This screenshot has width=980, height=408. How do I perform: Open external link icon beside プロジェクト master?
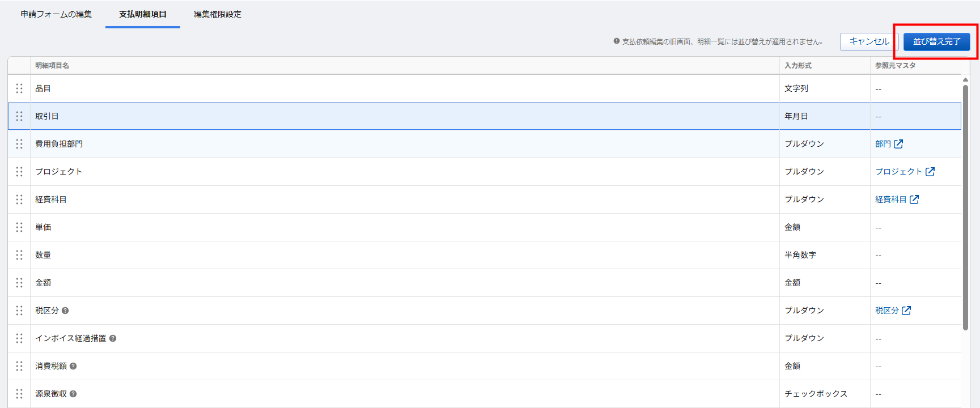[930, 172]
